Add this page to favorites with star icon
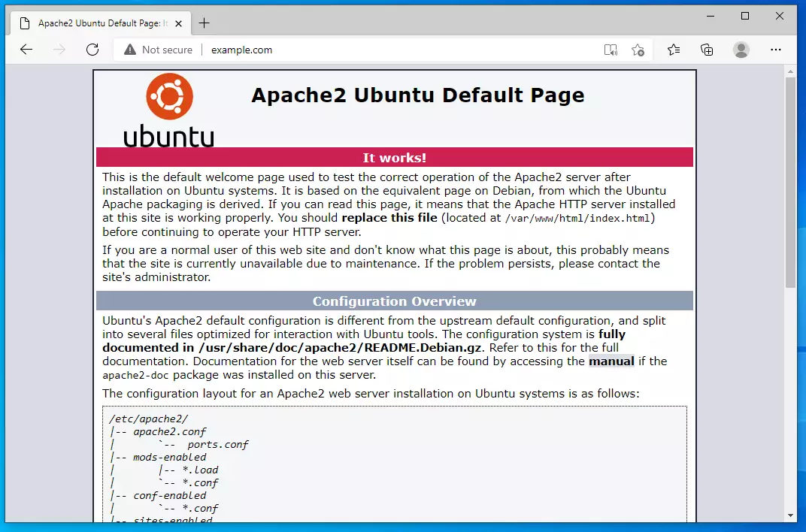806x532 pixels. click(638, 50)
